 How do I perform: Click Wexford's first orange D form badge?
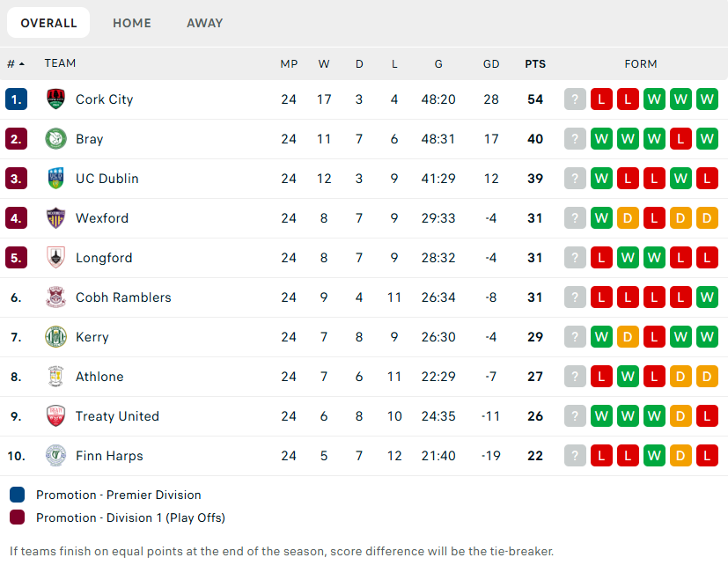point(628,218)
